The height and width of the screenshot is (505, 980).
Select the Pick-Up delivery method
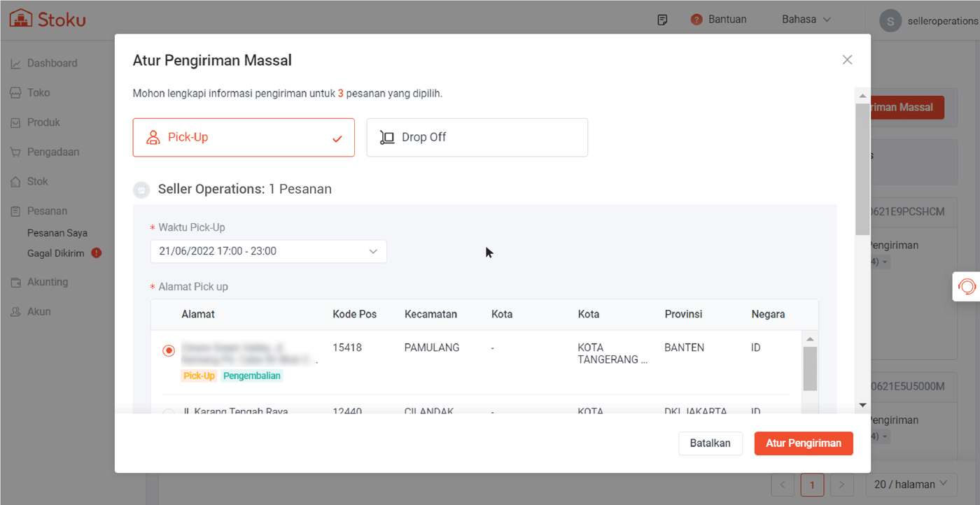[x=244, y=137]
